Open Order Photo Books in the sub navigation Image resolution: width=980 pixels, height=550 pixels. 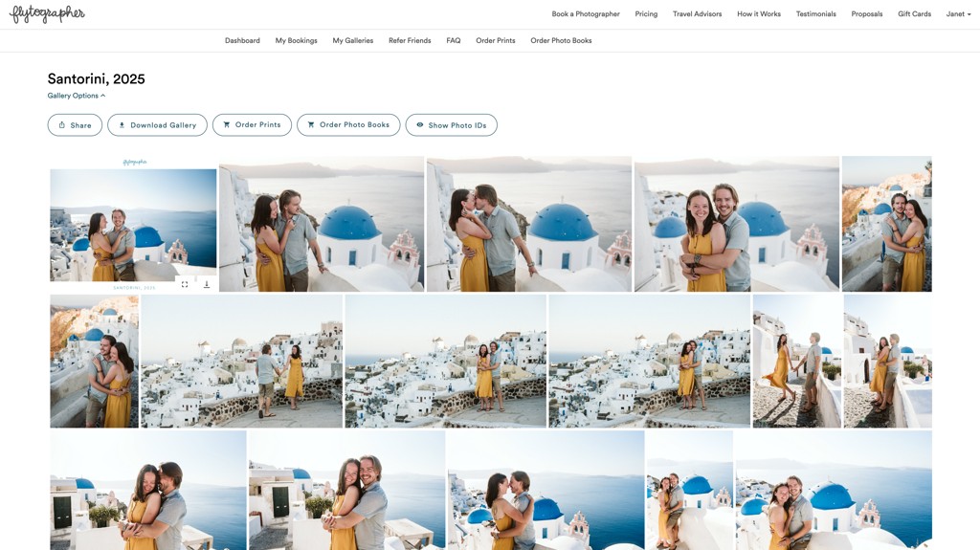561,40
